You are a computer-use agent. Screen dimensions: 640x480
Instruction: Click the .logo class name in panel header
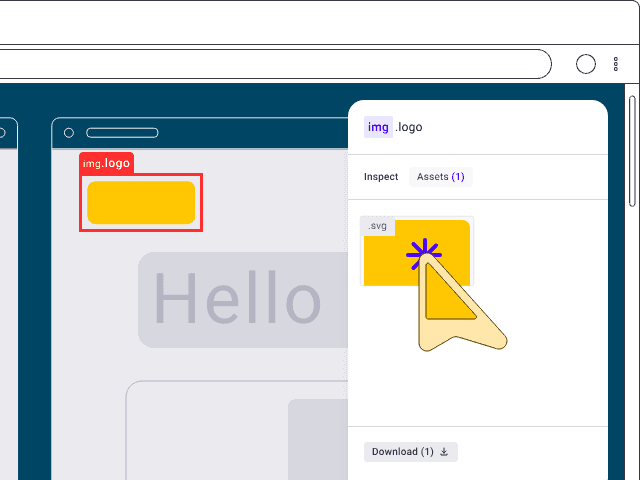pyautogui.click(x=409, y=127)
